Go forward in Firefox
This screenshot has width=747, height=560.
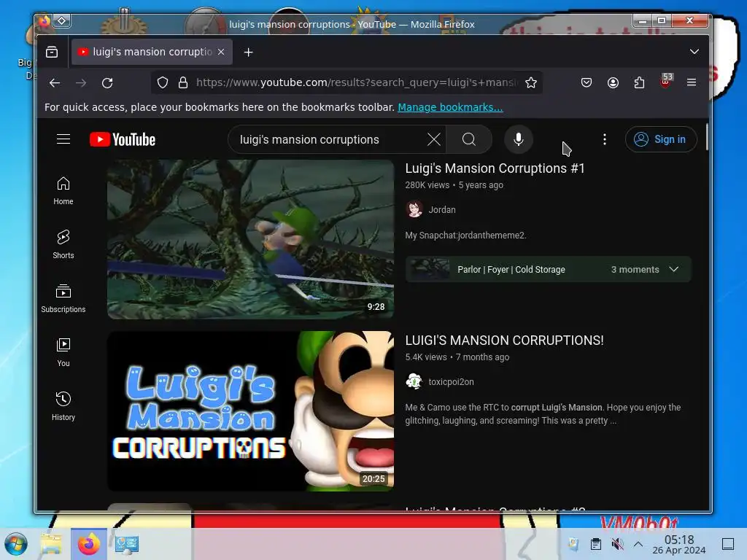coord(81,83)
